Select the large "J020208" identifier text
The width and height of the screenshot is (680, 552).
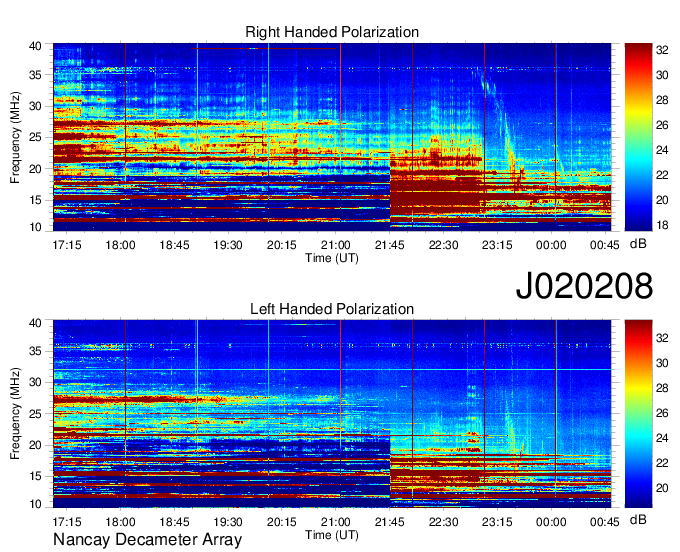(x=584, y=286)
